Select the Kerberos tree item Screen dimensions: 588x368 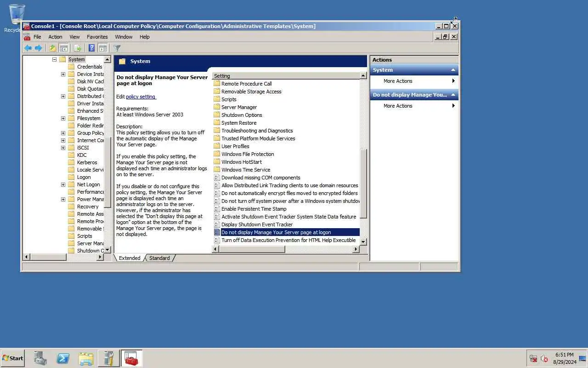click(87, 162)
